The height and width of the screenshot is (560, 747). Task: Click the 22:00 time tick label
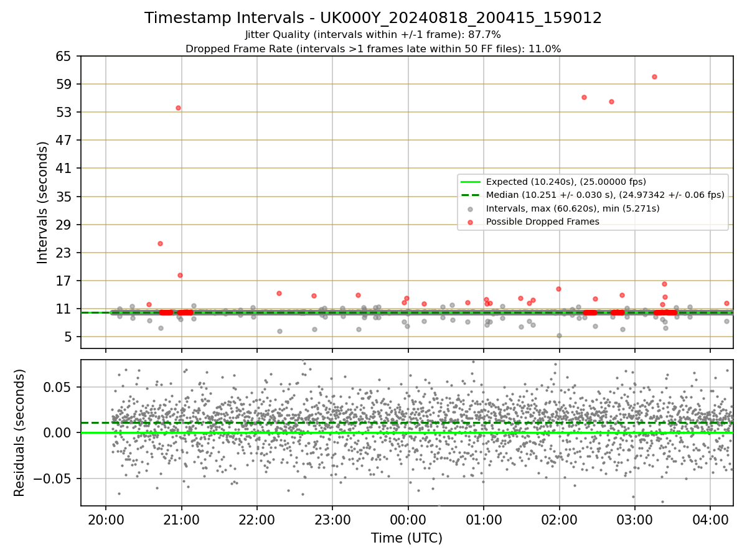[257, 519]
